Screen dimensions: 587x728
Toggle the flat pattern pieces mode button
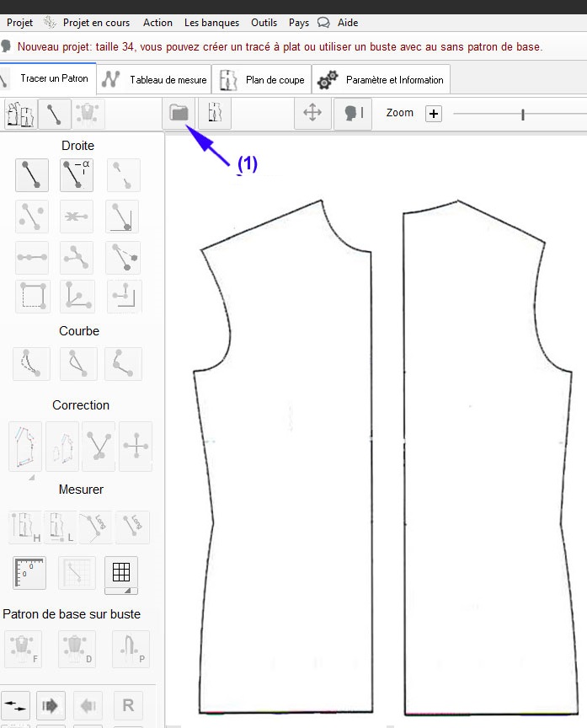(19, 113)
